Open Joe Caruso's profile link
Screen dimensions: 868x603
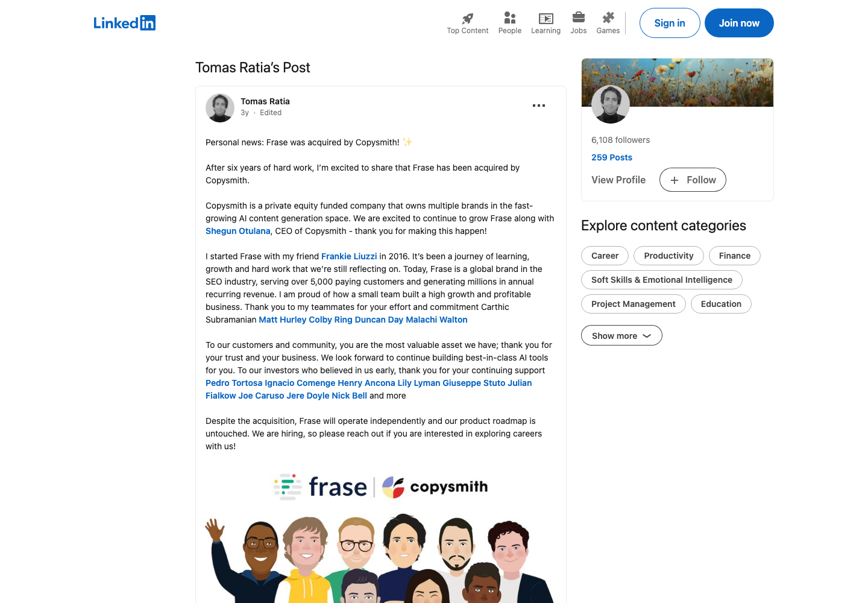(x=261, y=396)
